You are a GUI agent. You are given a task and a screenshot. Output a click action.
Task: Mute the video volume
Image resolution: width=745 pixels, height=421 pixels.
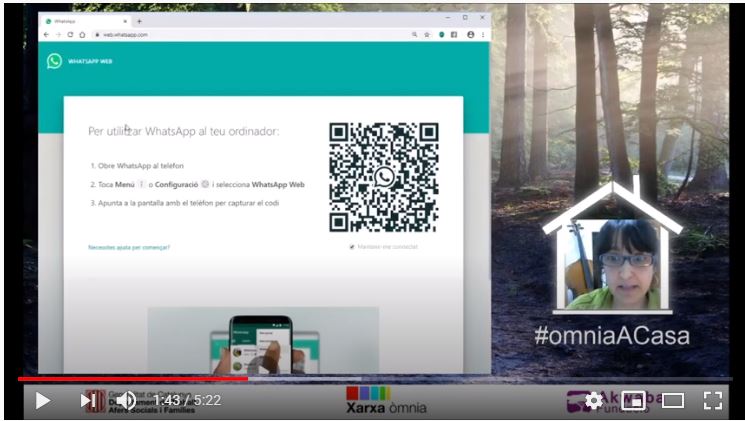126,401
